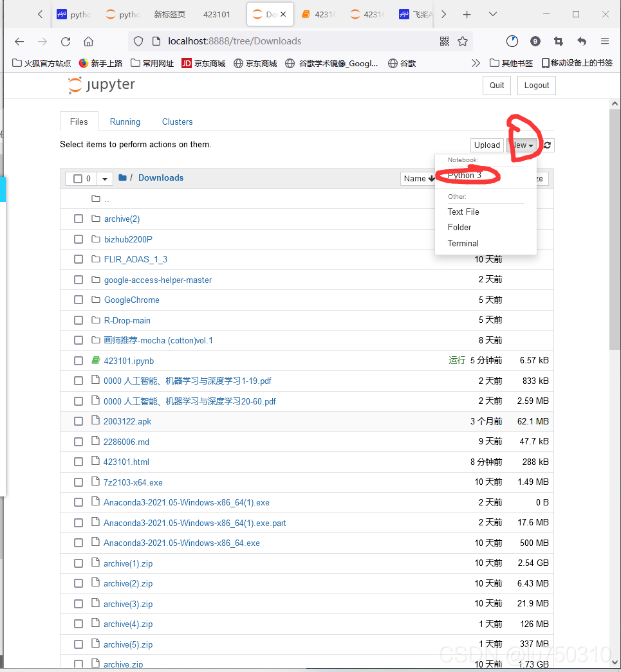Viewport: 621px width, 672px height.
Task: Switch to the Running tab
Action: (x=125, y=122)
